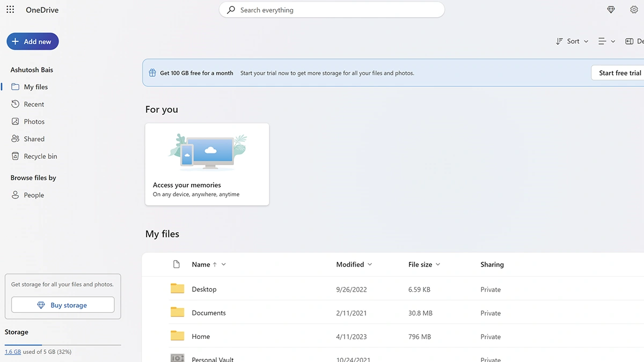Click the Personal Vault safe icon
The width and height of the screenshot is (644, 362).
(x=177, y=358)
